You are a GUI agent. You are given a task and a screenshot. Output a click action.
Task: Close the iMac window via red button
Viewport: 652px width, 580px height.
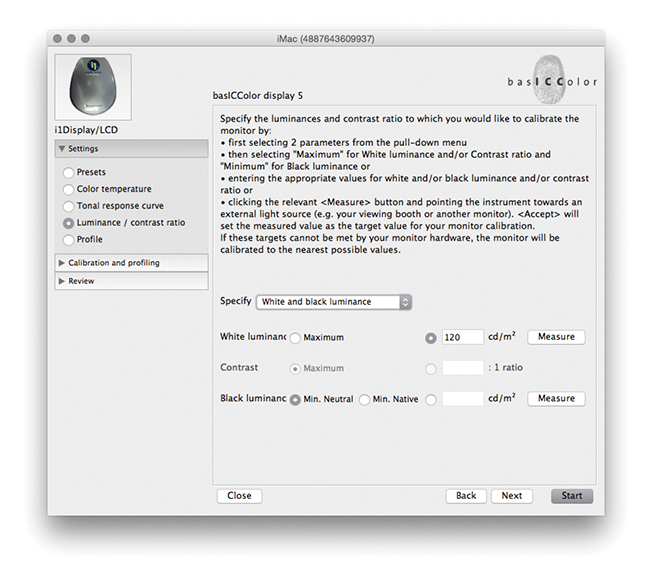click(57, 39)
